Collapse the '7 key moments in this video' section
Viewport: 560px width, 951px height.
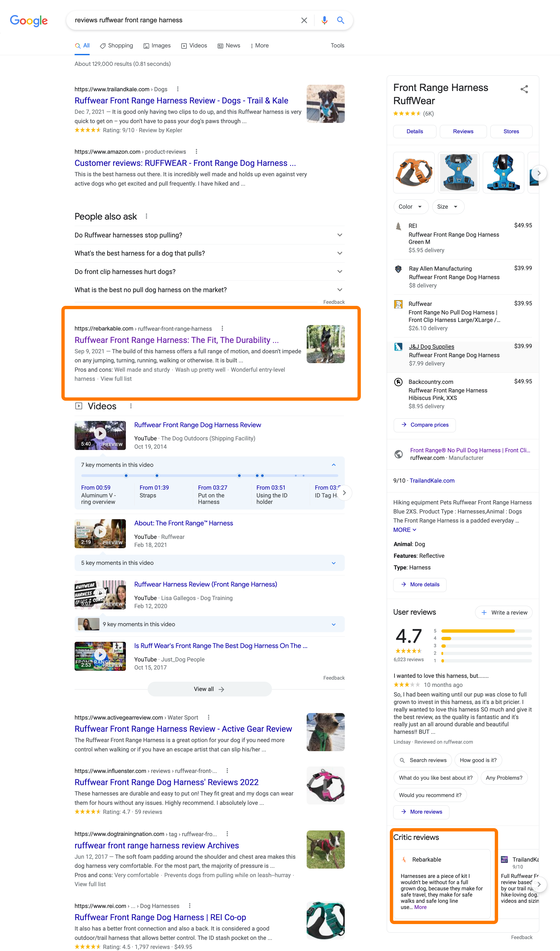pyautogui.click(x=334, y=464)
